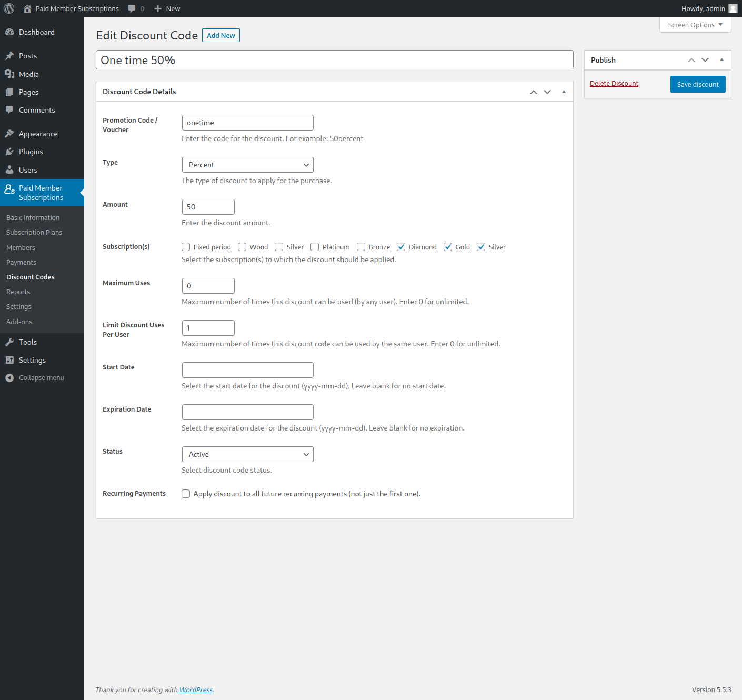The height and width of the screenshot is (700, 742).
Task: Collapse the Publish panel toggle
Action: pos(721,60)
